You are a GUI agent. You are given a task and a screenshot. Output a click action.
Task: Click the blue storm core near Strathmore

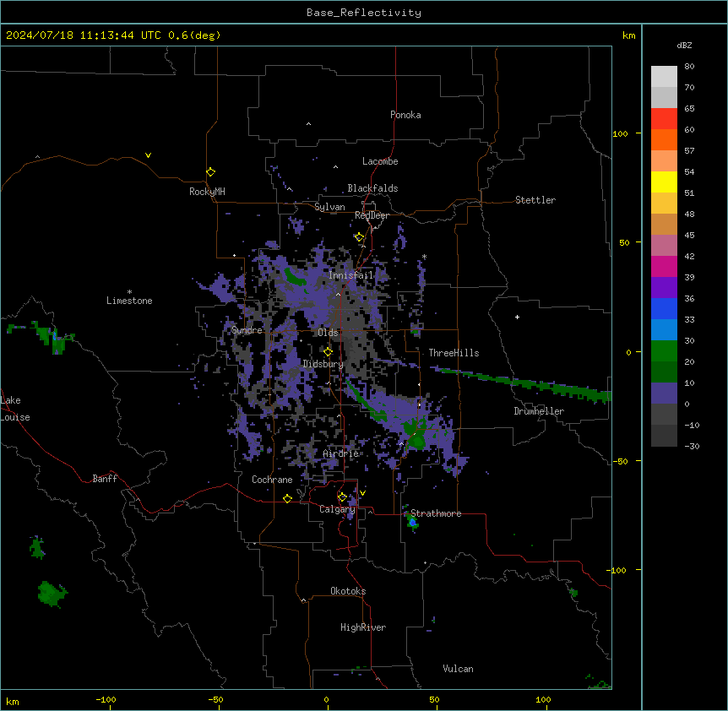click(x=412, y=523)
